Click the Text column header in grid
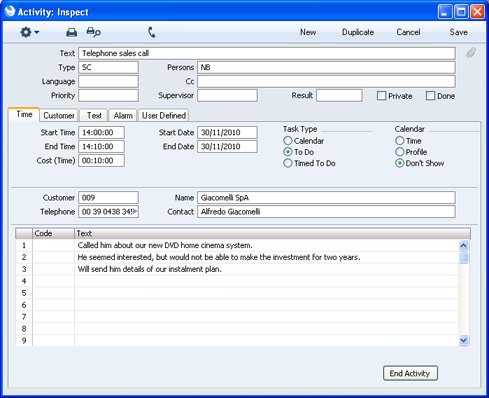Screen dimensions: 489x398 tap(272, 233)
